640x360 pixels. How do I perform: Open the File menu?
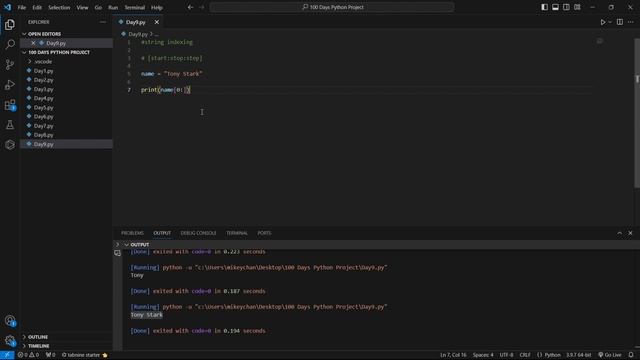[22, 7]
